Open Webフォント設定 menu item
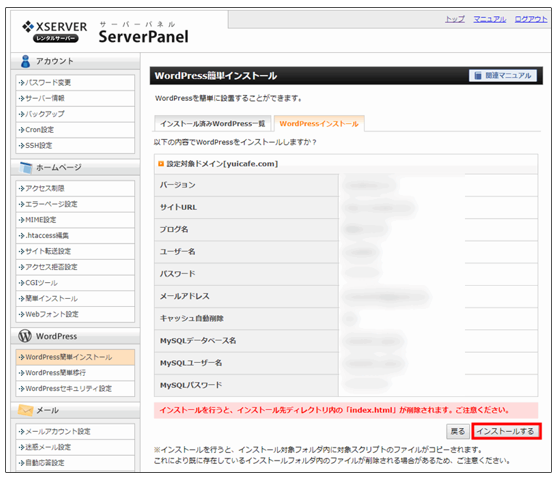The image size is (555, 483). point(75,314)
